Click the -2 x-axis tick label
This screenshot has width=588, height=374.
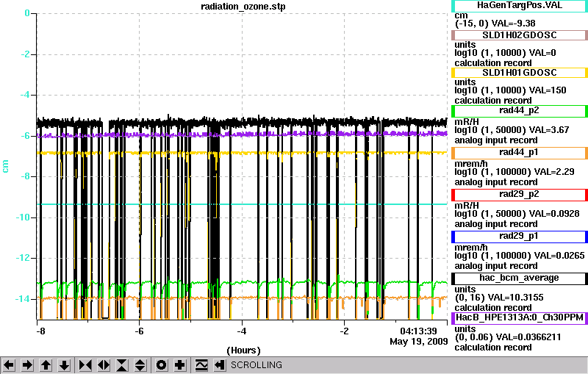pyautogui.click(x=344, y=331)
